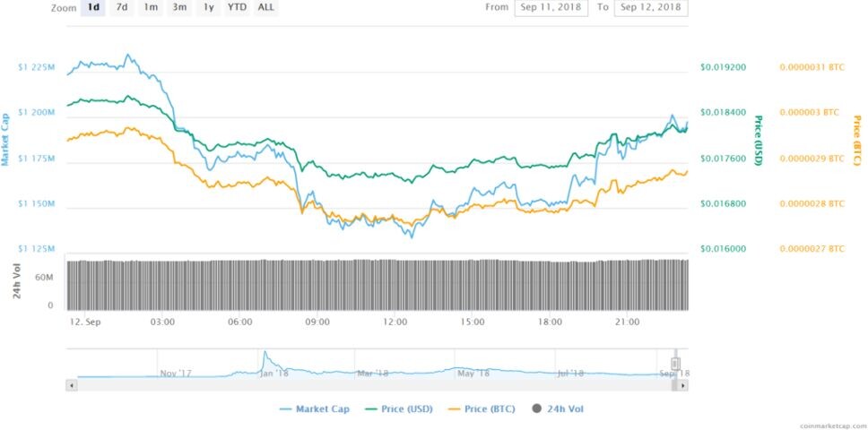Image resolution: width=868 pixels, height=430 pixels.
Task: Set zoom range to 1y
Action: (x=208, y=8)
